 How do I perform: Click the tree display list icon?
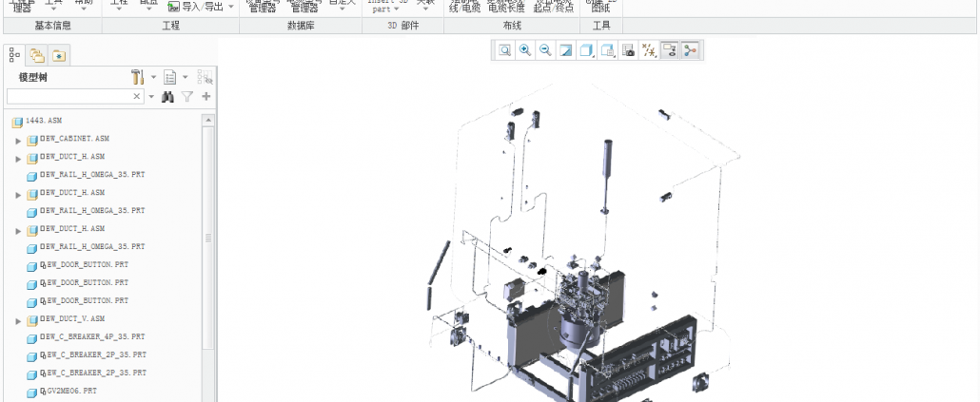click(170, 77)
